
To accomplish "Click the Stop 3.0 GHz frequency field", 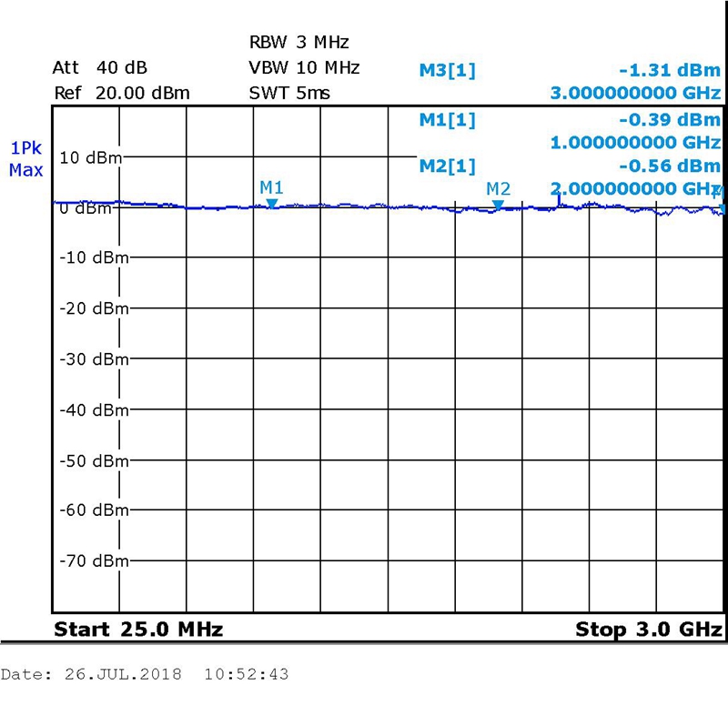I will [x=648, y=630].
